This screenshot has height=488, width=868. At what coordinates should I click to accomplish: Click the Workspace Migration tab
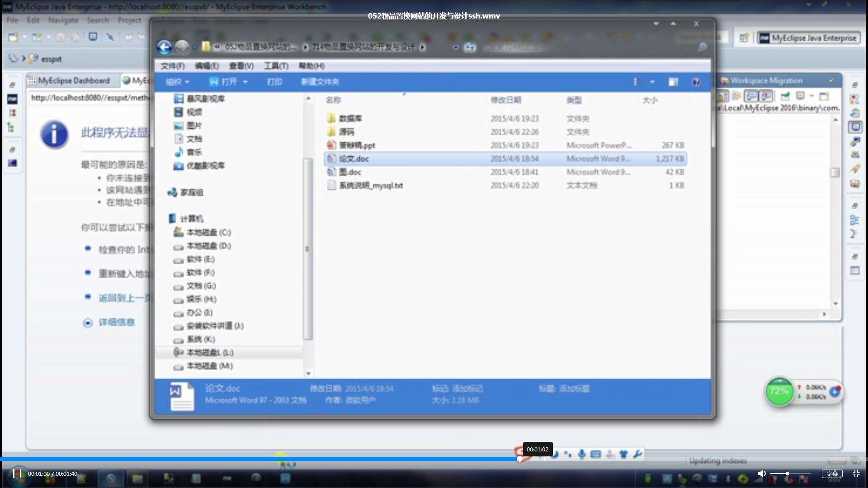pos(765,80)
